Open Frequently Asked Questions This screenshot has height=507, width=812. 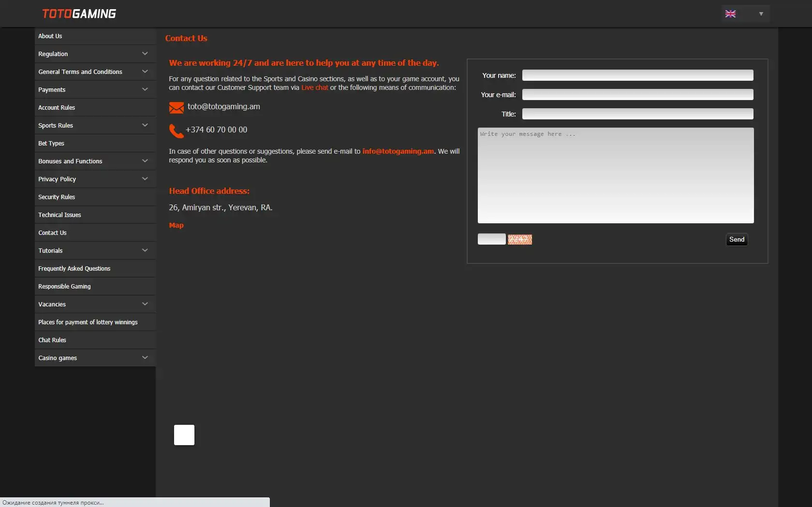pos(95,268)
